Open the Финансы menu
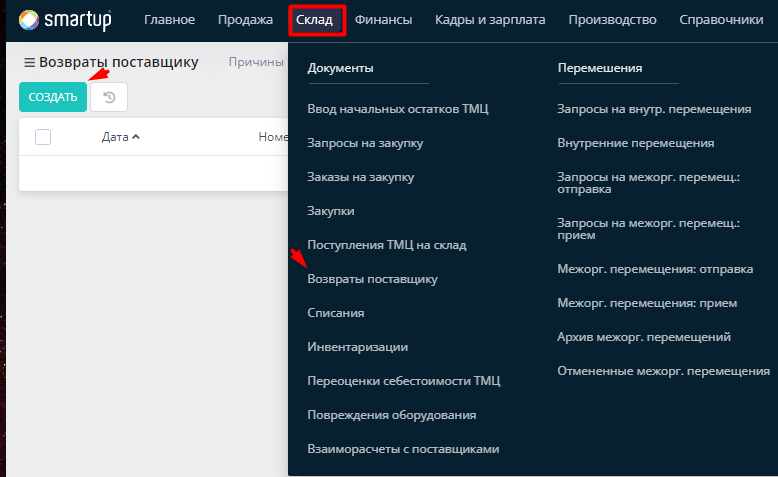Screen dimensions: 778x477 [x=383, y=20]
